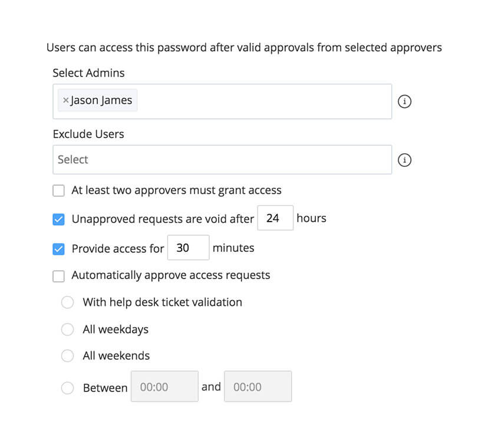488x448 pixels.
Task: Click the 24 hours input field
Action: pos(275,218)
